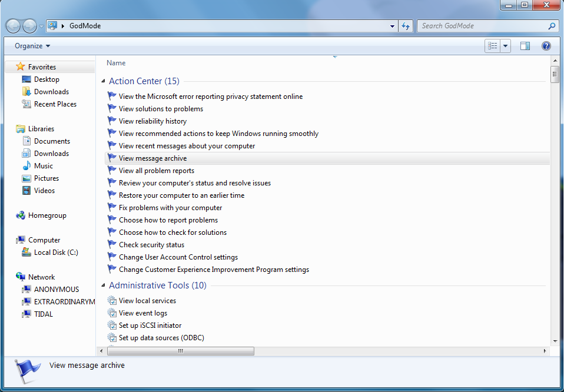Open the ANONYMOUS network computer
Viewport: 564px width, 392px height.
tap(57, 290)
